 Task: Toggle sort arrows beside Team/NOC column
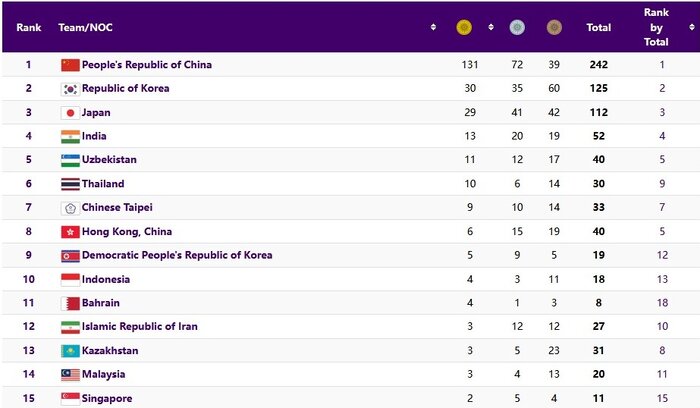[433, 28]
